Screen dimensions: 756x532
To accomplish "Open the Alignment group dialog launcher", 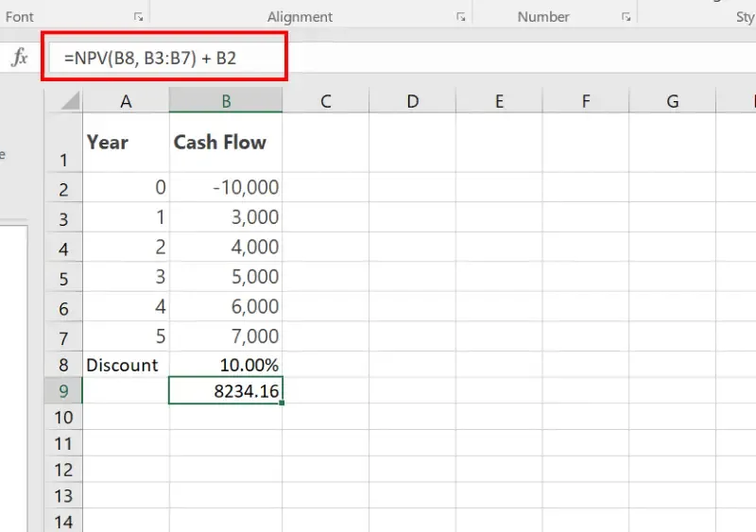I will tap(461, 17).
